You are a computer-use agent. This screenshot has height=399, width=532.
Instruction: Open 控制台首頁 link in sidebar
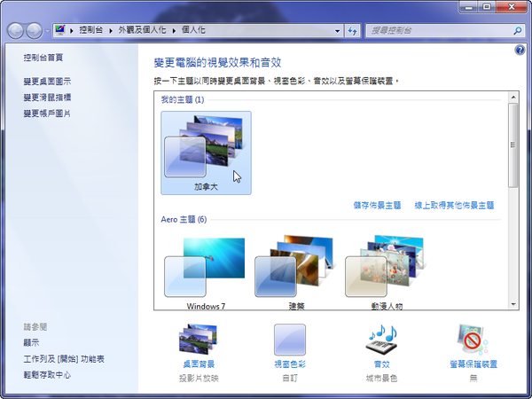point(43,58)
